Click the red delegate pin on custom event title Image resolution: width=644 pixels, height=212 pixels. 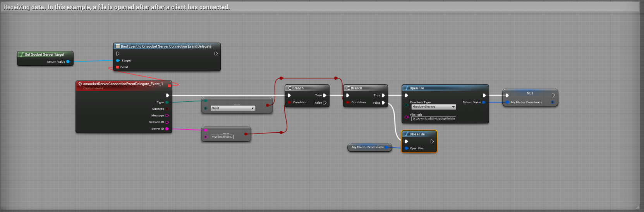(x=169, y=85)
